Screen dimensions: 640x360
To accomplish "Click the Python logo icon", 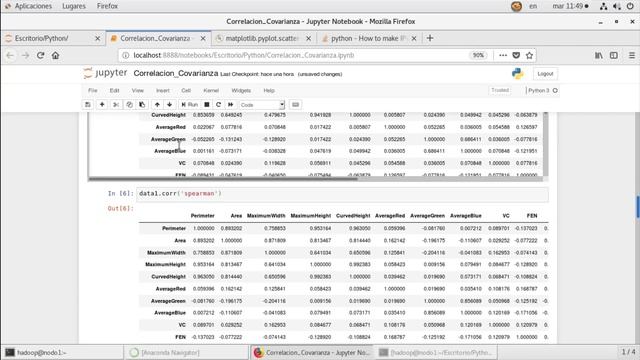I will point(518,73).
